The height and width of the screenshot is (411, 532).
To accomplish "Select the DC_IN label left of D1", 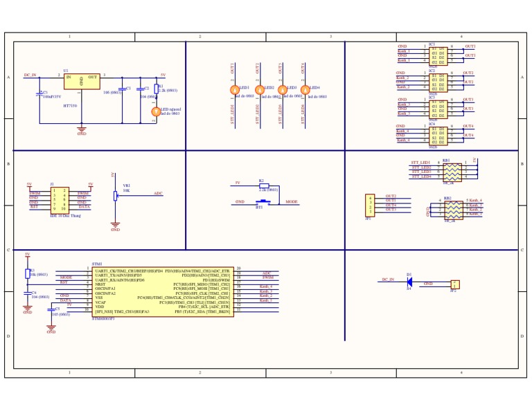I will (388, 280).
